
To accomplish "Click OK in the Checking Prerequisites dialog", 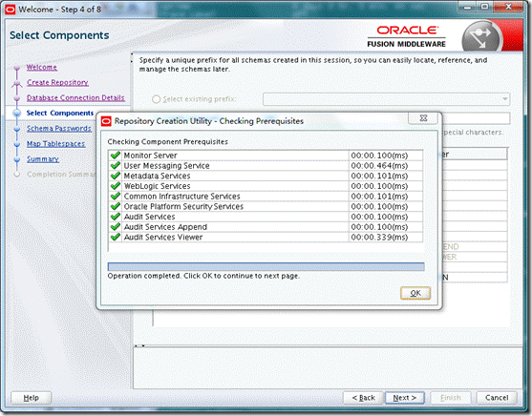I will [x=415, y=293].
